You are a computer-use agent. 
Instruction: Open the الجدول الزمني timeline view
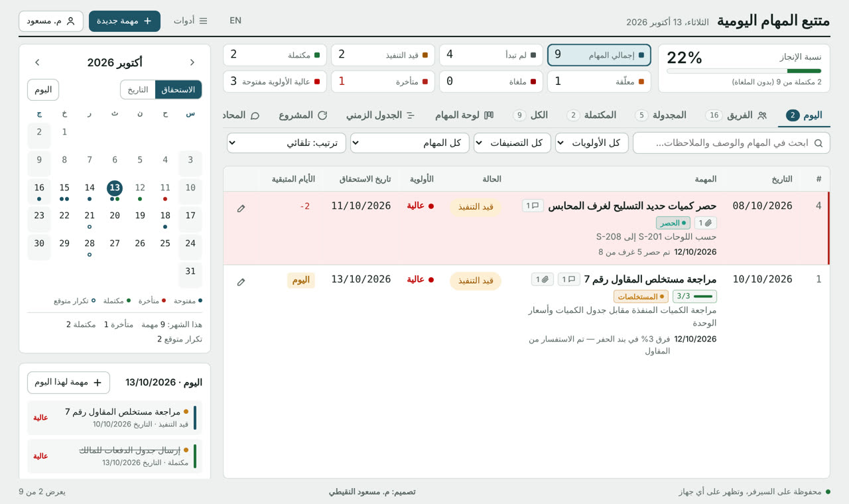click(380, 115)
